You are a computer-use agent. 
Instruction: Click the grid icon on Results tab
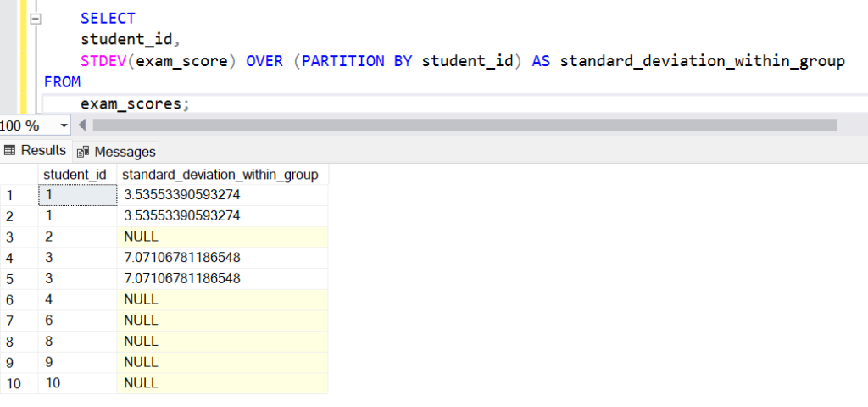point(10,151)
